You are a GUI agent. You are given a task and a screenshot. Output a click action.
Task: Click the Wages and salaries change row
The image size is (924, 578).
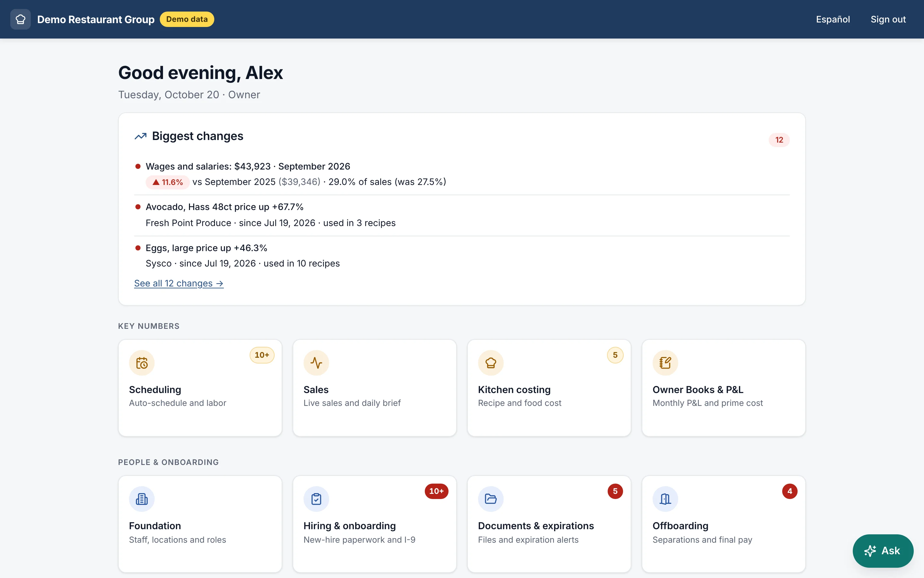point(462,174)
